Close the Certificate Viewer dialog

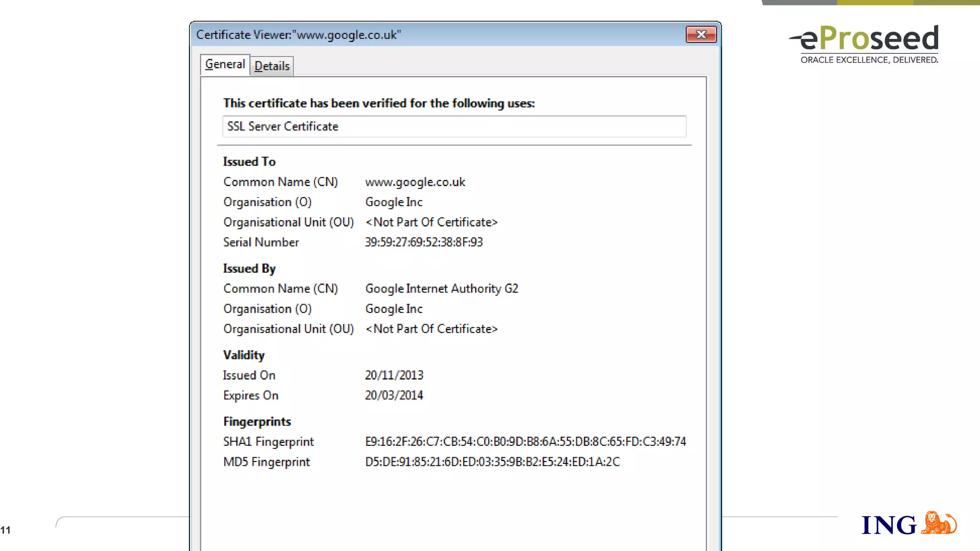pyautogui.click(x=701, y=34)
